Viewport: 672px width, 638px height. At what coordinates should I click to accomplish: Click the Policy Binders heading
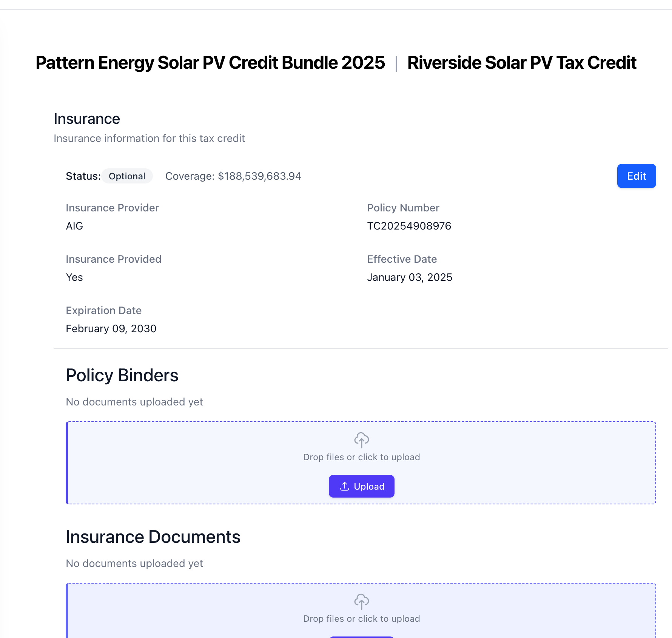pos(122,375)
